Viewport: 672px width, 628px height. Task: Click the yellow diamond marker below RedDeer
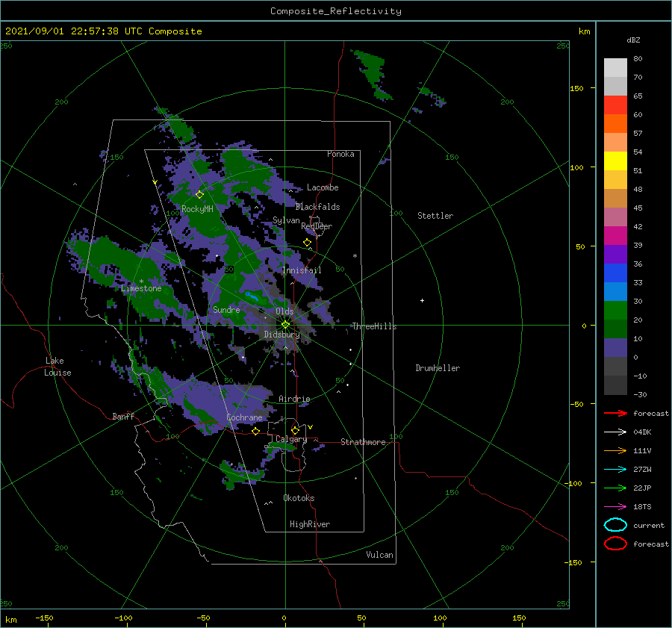click(308, 243)
